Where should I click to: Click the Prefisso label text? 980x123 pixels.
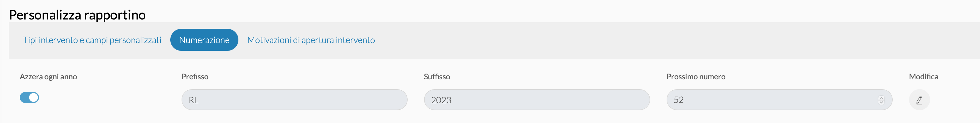[195, 77]
